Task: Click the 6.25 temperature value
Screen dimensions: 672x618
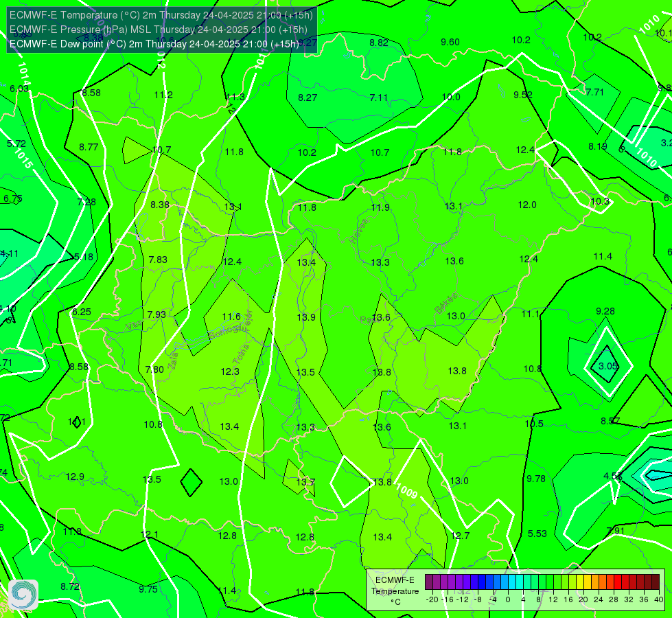Action: point(82,312)
